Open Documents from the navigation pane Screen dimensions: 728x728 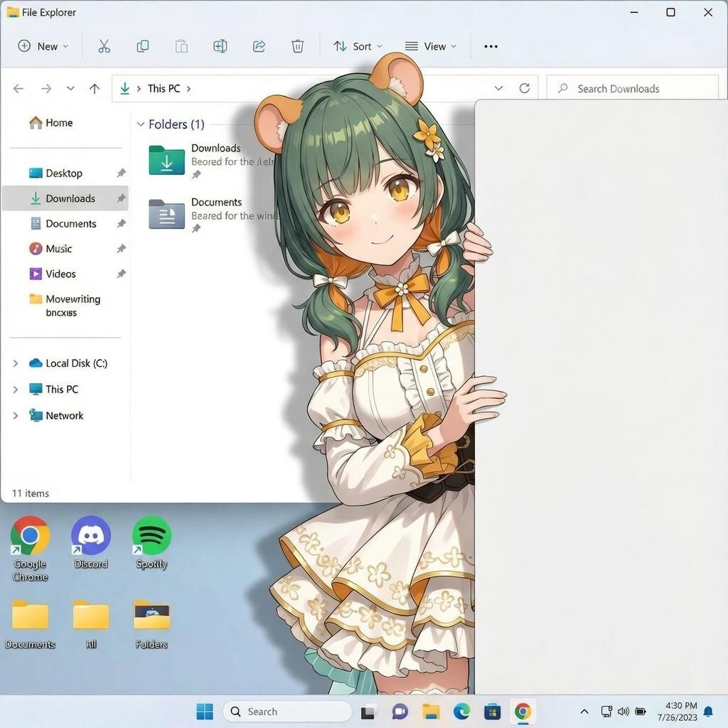click(72, 223)
